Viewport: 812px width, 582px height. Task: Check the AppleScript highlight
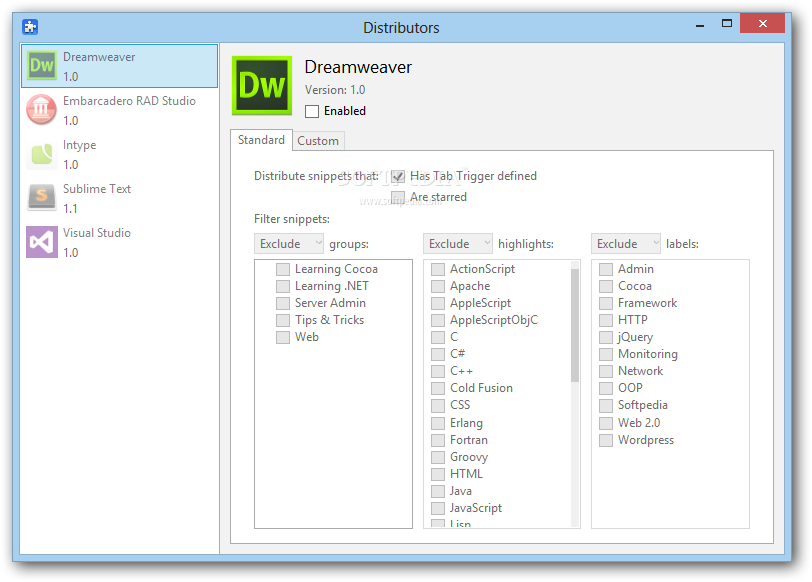(438, 303)
